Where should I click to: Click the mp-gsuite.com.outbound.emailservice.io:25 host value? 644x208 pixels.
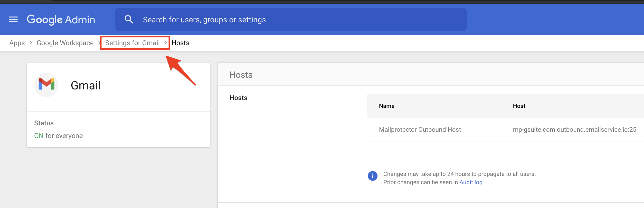[x=575, y=130]
